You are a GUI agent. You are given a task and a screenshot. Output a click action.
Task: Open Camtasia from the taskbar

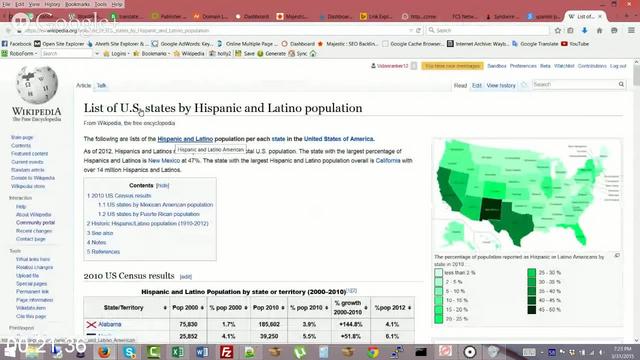click(x=153, y=352)
